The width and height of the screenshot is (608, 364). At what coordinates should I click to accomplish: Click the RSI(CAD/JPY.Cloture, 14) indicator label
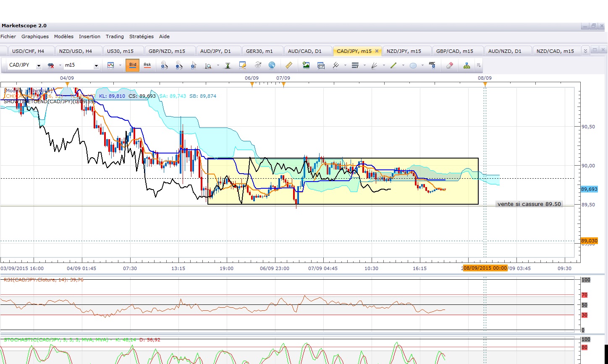point(44,280)
